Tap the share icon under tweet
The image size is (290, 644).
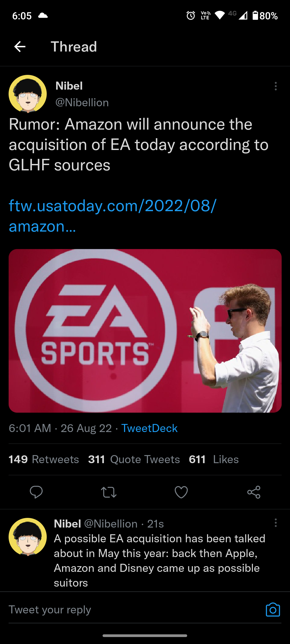click(x=254, y=492)
